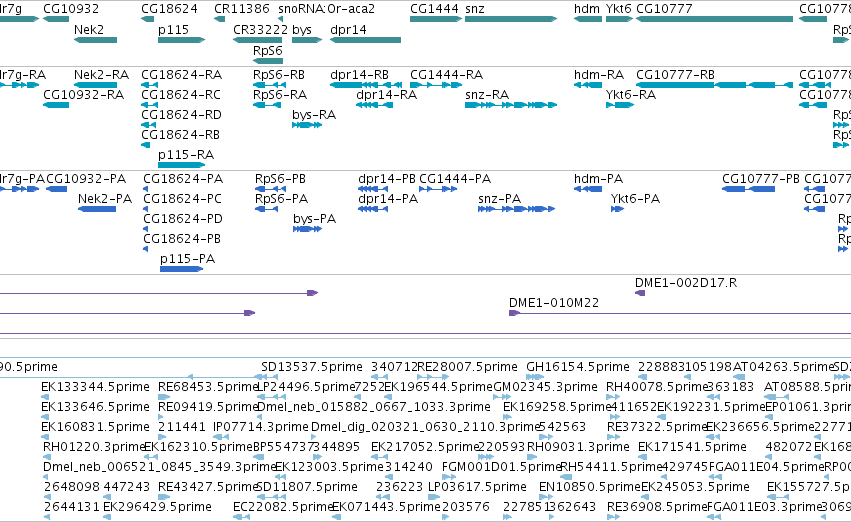
Task: Open the dpr14-RB transcript
Action: pyautogui.click(x=366, y=85)
